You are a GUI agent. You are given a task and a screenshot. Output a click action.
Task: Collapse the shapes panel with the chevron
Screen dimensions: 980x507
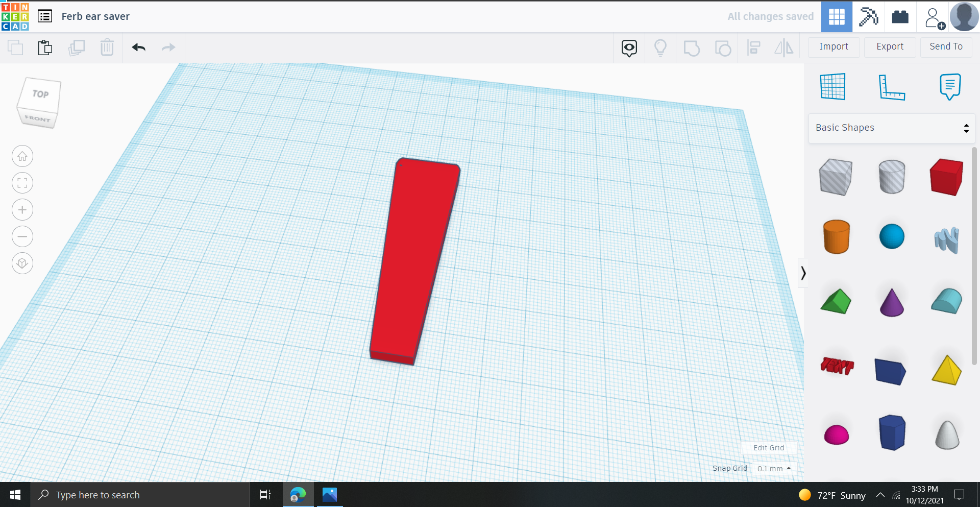click(803, 273)
